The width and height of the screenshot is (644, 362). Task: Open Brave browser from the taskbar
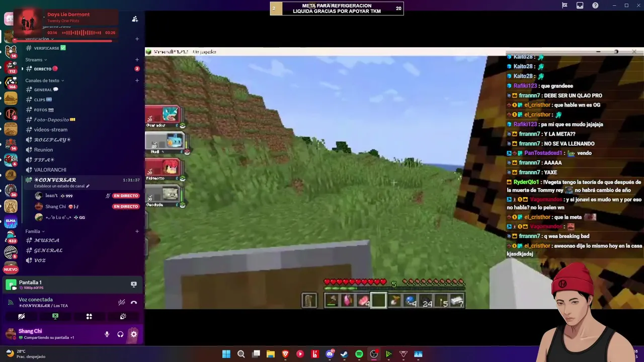285,354
